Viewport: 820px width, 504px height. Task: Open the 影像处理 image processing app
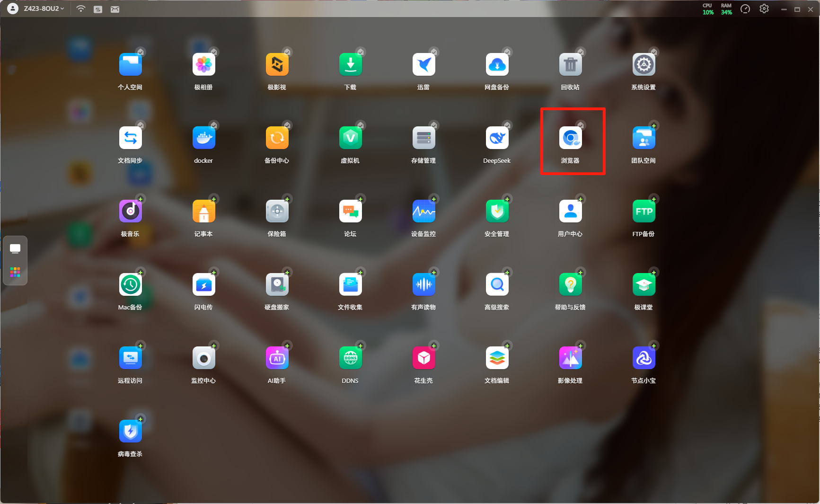point(571,358)
